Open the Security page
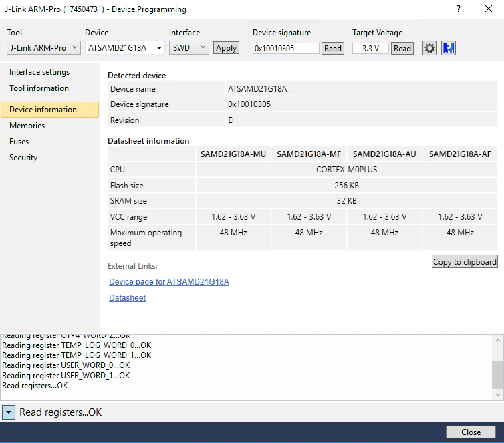 point(23,158)
